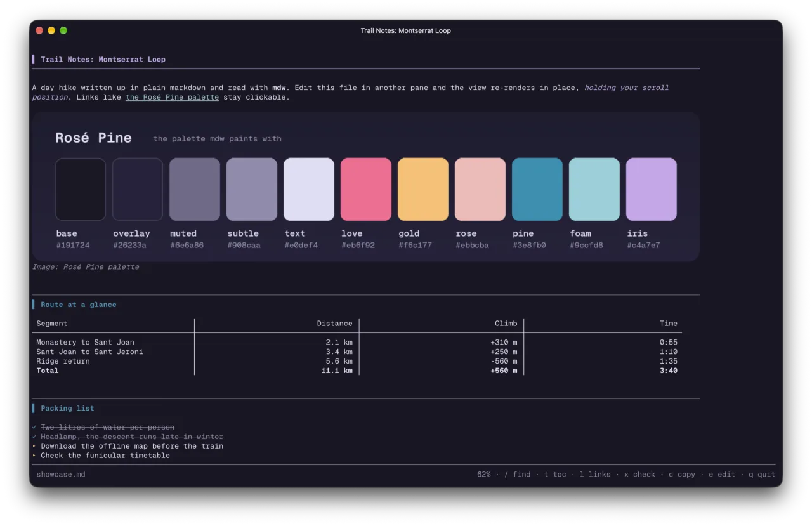Click the "#eb6f92" hex code
This screenshot has height=526, width=812.
pos(358,246)
